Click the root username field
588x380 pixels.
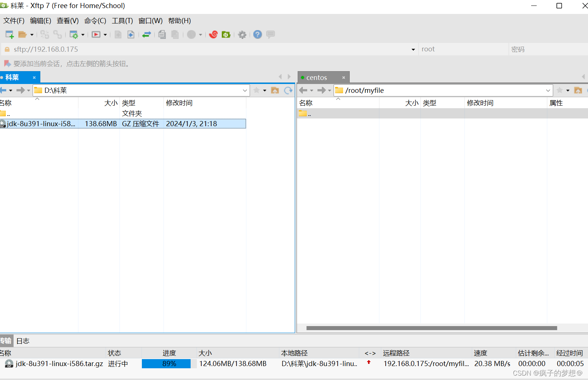pyautogui.click(x=463, y=49)
